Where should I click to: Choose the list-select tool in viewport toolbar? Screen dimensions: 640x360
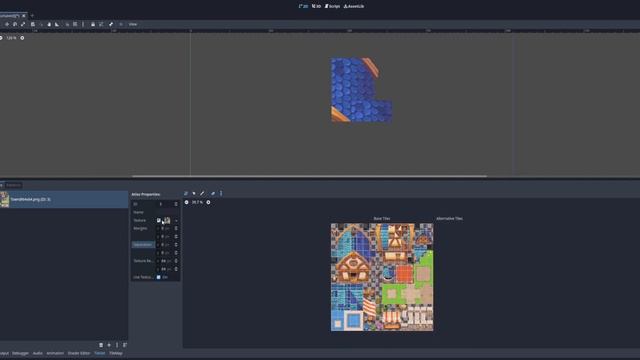[33, 24]
